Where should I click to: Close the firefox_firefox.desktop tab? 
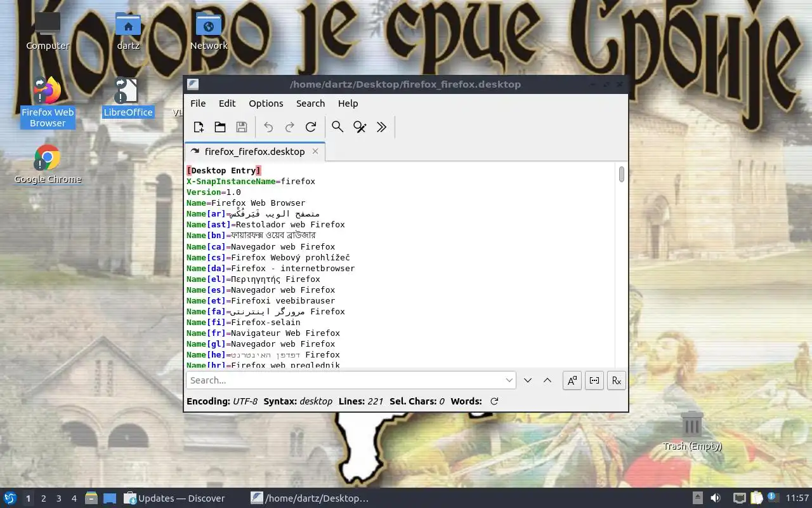[315, 151]
